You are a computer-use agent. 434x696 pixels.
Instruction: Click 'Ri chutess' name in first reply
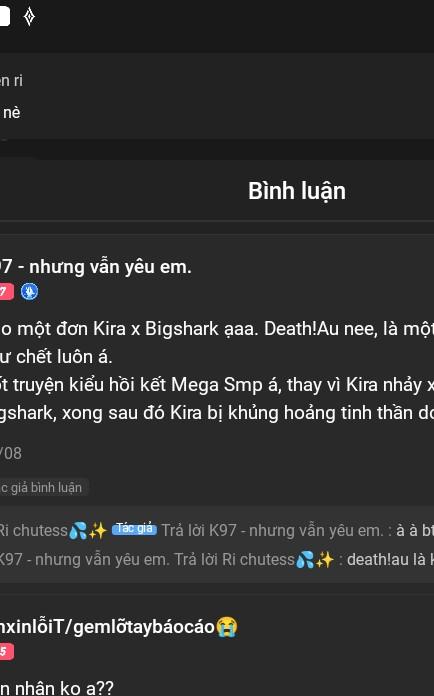(34, 530)
